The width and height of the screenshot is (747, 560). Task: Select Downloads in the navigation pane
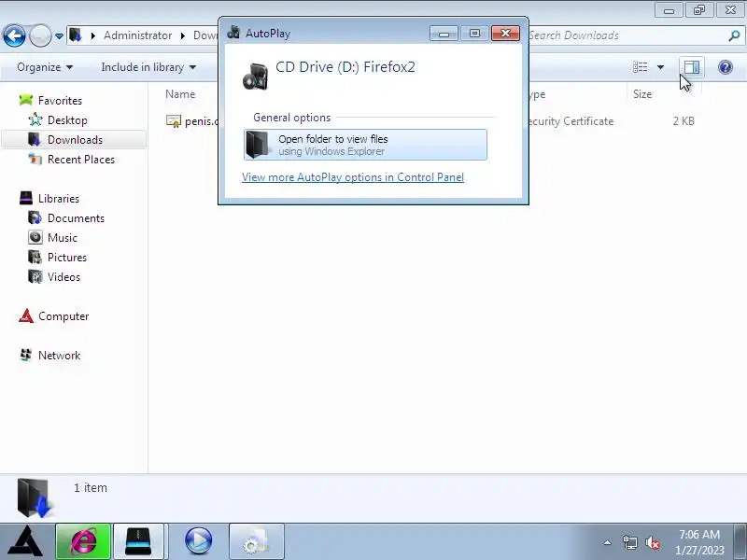pyautogui.click(x=75, y=139)
